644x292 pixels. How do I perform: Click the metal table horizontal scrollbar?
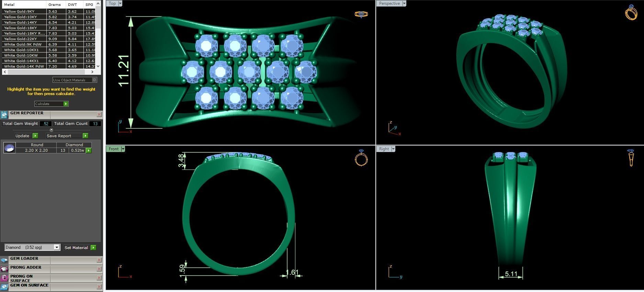click(x=48, y=72)
